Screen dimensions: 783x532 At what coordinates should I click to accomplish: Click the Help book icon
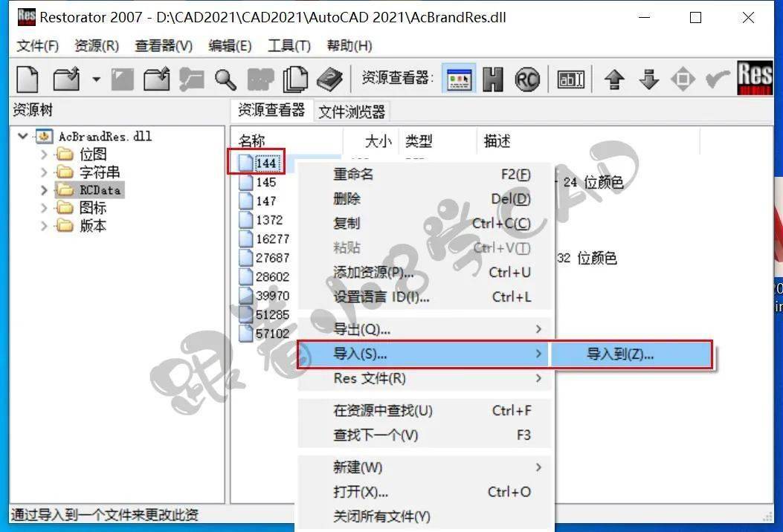click(330, 78)
